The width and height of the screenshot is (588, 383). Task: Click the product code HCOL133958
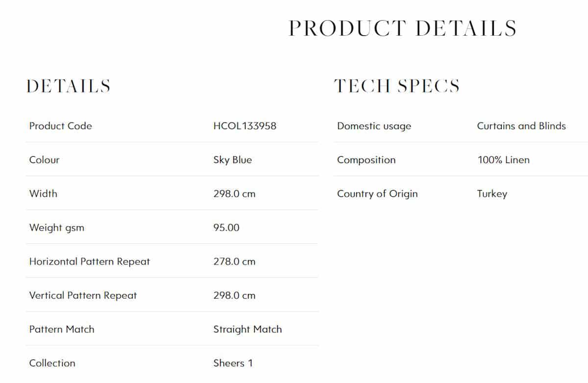[245, 126]
